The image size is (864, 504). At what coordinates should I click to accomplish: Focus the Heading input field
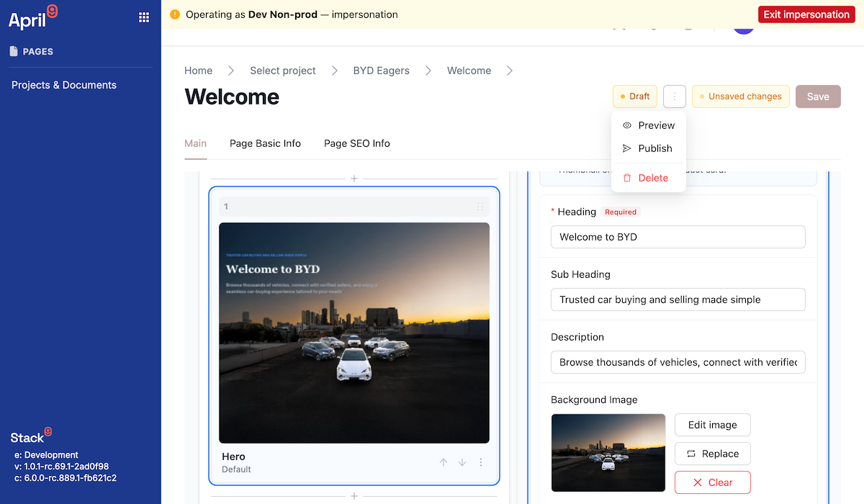pyautogui.click(x=678, y=237)
